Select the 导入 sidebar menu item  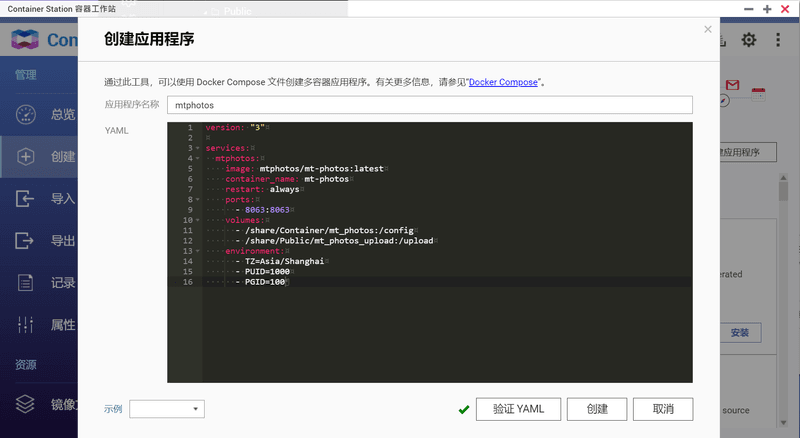tap(39, 198)
